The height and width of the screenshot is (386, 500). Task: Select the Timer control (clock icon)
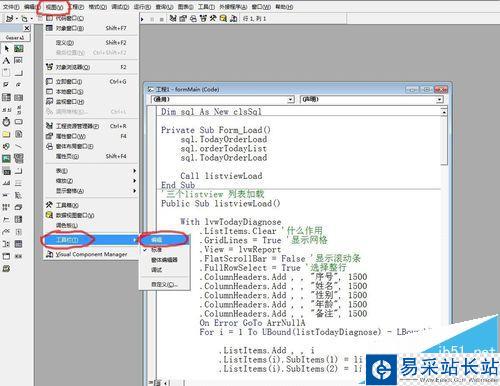tap(6, 122)
